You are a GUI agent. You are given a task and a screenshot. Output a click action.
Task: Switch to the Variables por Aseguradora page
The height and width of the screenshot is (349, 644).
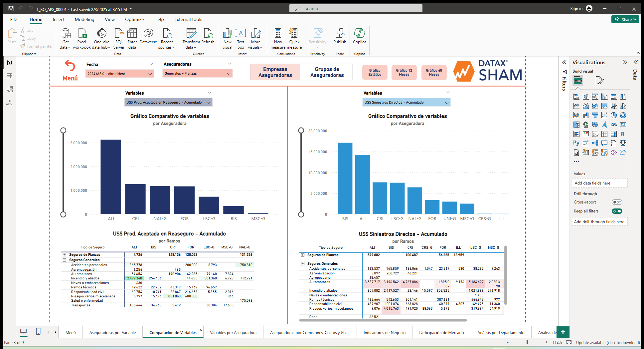pos(233,332)
